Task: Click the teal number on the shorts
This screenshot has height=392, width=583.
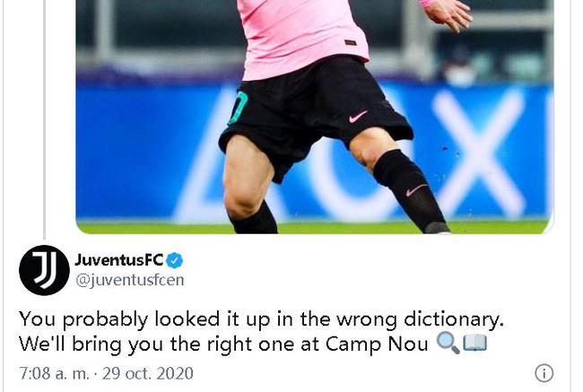Action: click(238, 108)
